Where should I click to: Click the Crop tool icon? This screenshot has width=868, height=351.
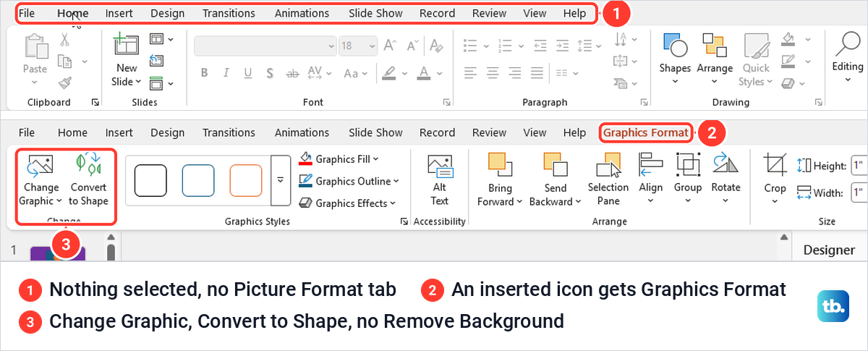tap(775, 166)
